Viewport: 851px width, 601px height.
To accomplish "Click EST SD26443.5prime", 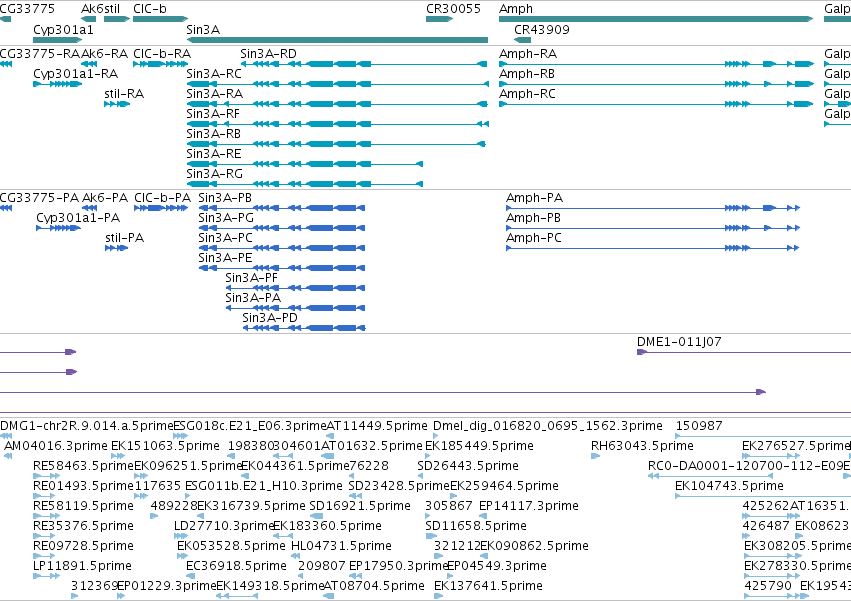I will [x=421, y=476].
